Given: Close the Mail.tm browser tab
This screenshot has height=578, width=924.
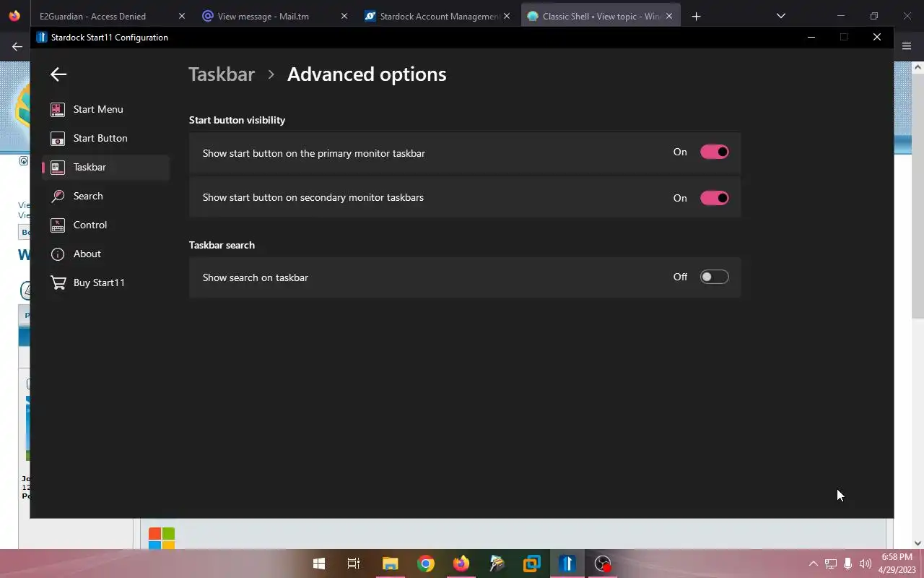Looking at the screenshot, I should point(344,16).
